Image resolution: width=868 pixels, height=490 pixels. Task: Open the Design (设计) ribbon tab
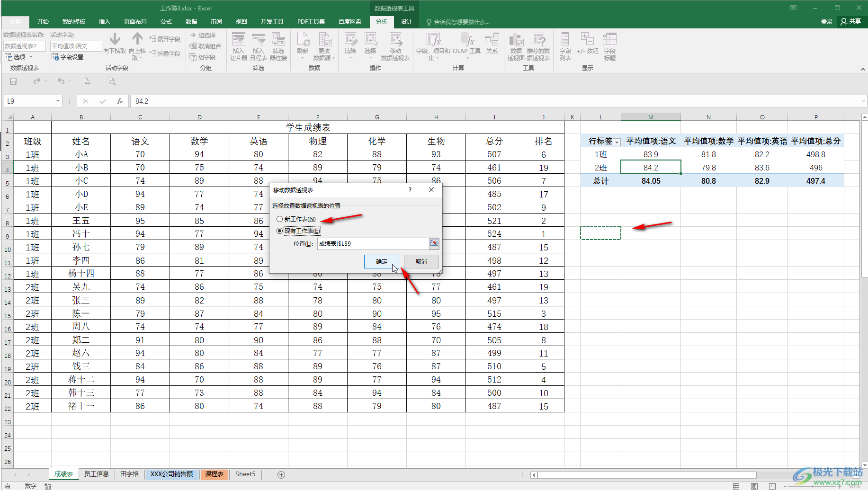coord(407,22)
